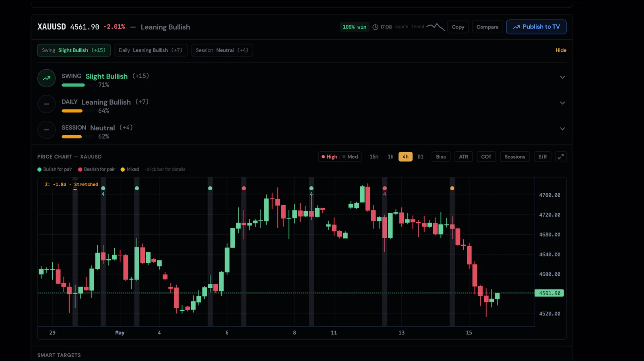
Task: Click the -2.01% change value
Action: click(114, 27)
